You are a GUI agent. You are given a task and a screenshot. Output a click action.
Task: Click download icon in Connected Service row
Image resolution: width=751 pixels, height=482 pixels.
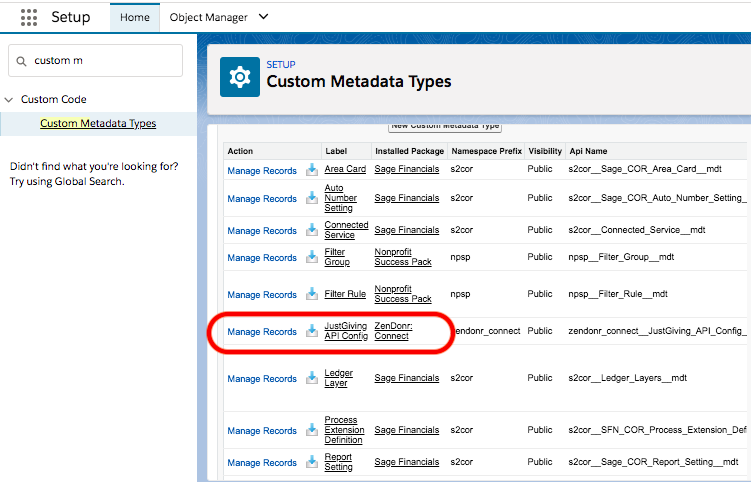click(312, 230)
